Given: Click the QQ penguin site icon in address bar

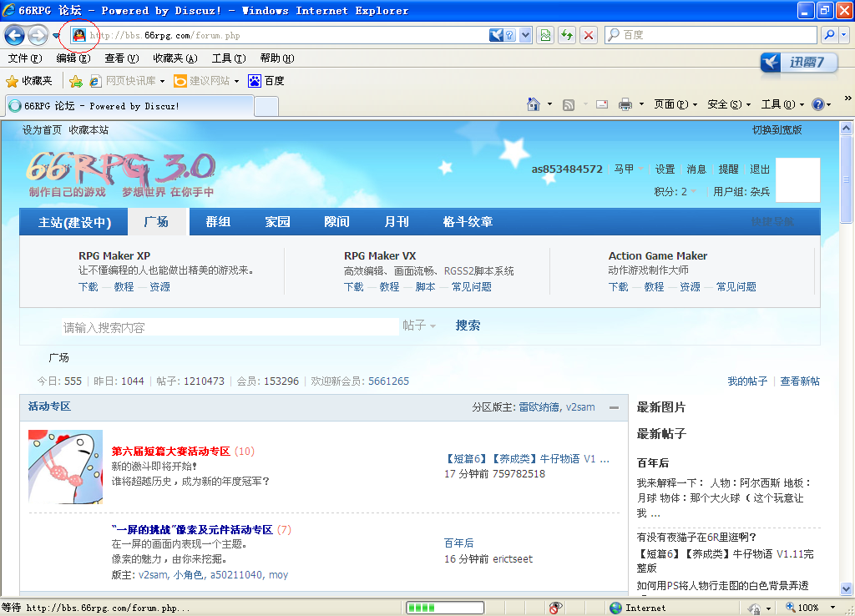Looking at the screenshot, I should [x=79, y=35].
